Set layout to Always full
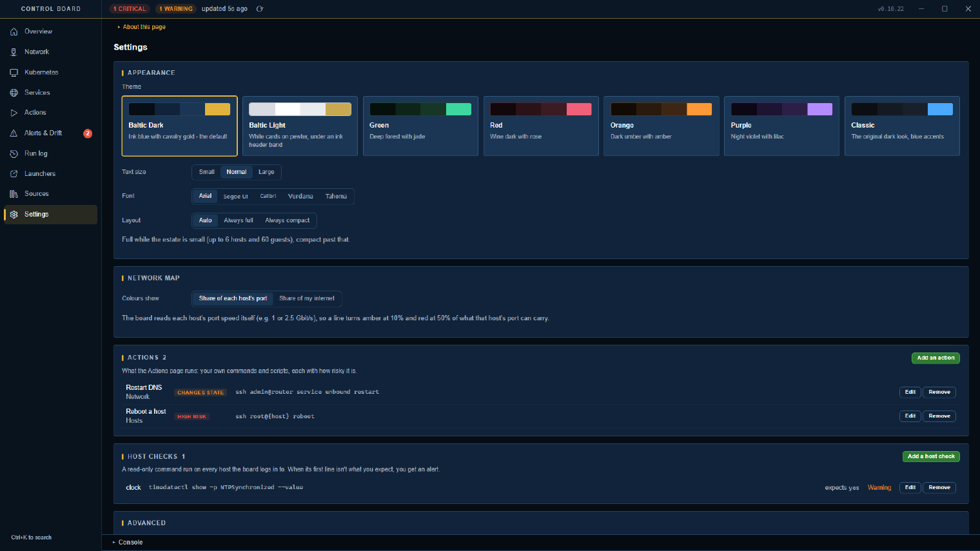The width and height of the screenshot is (980, 551). [239, 220]
